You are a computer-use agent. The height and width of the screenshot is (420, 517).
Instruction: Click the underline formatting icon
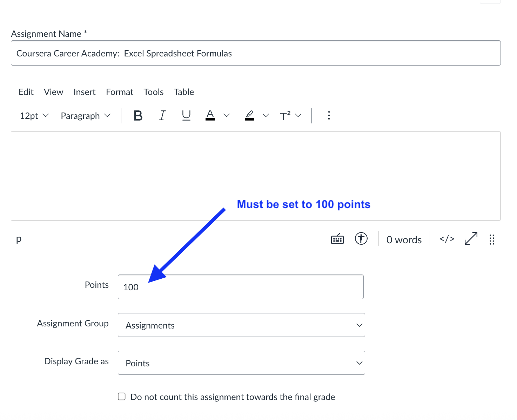pos(186,115)
